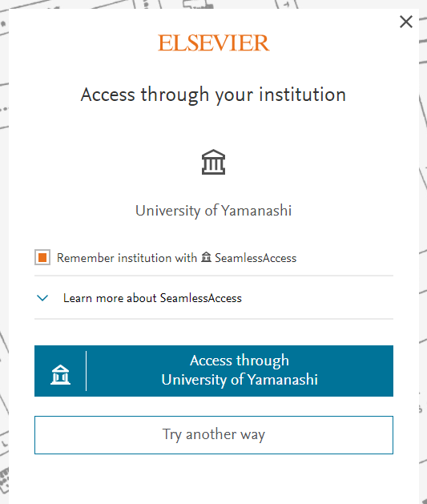This screenshot has height=504, width=427.
Task: Toggle the Remember institution checkbox
Action: (x=42, y=257)
